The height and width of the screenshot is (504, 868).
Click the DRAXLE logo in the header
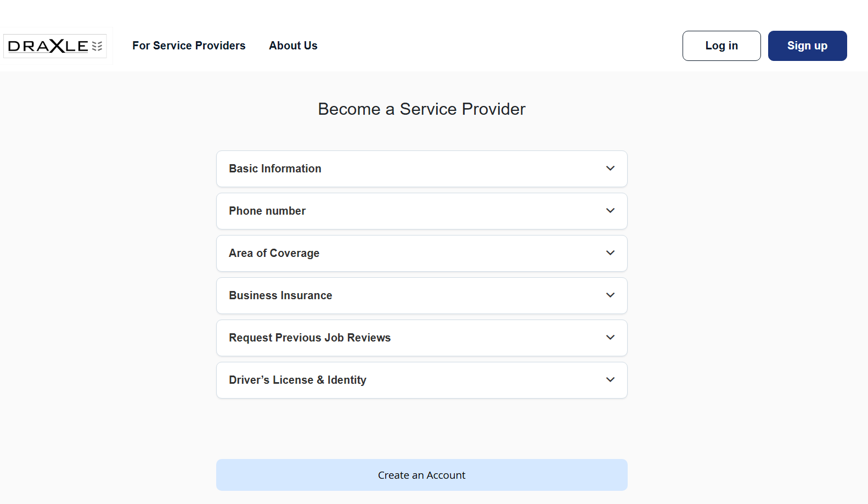[x=55, y=46]
